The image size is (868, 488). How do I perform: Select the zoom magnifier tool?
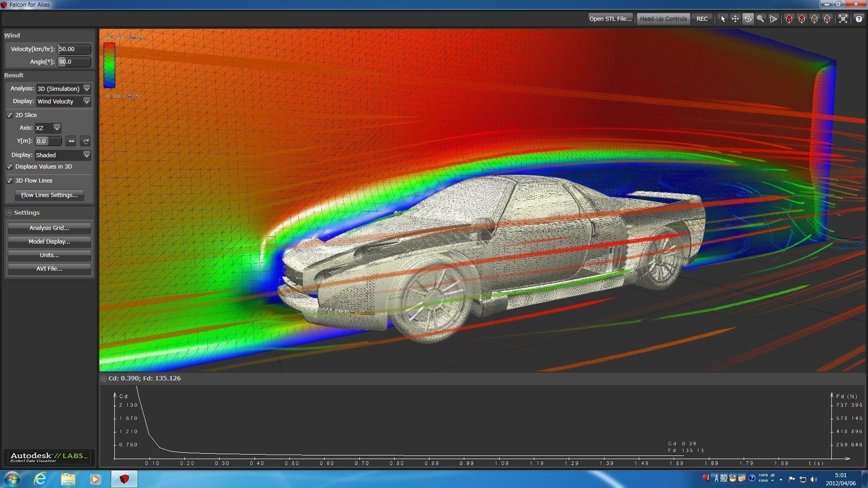(761, 19)
